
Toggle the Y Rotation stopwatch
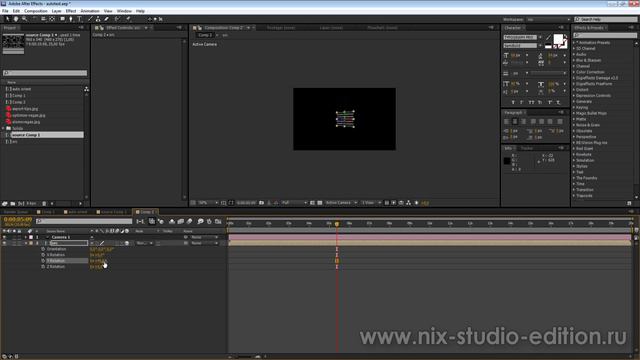pos(43,260)
